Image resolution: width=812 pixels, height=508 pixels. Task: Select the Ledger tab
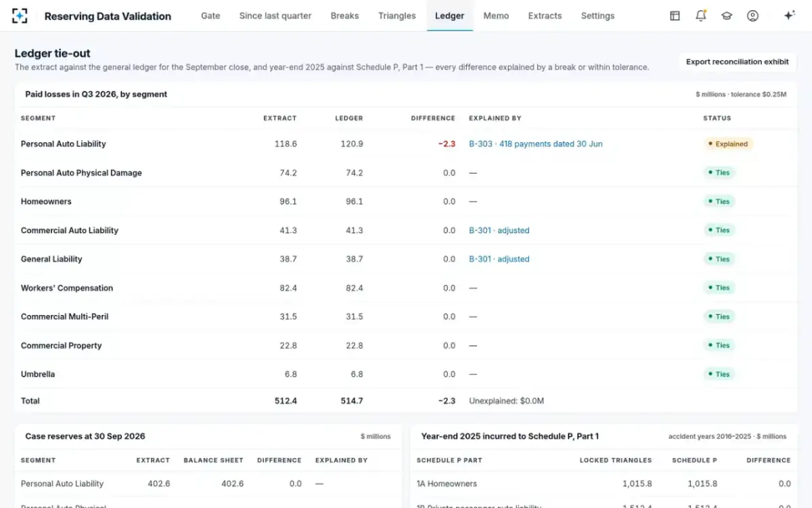tap(449, 16)
